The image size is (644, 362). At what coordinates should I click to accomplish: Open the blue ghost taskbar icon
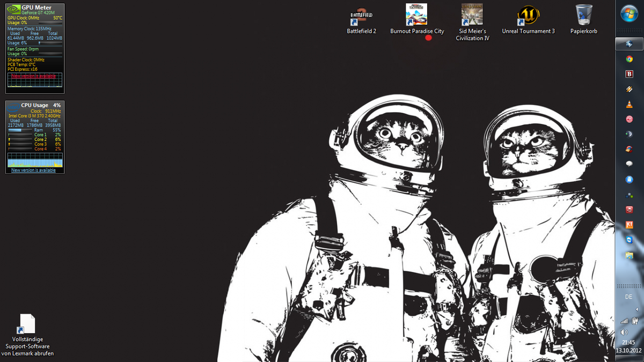[x=629, y=179]
